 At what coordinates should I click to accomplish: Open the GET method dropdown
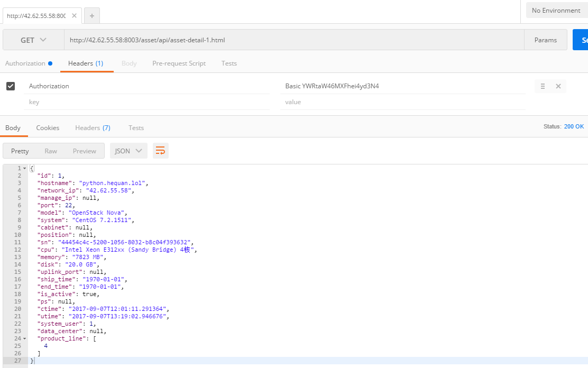[x=33, y=40]
